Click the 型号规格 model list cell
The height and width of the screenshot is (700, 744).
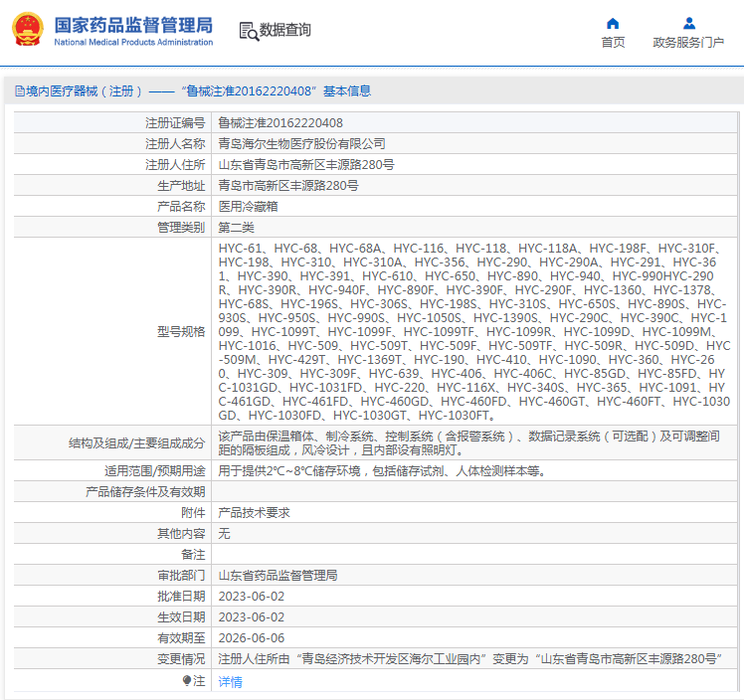(x=474, y=331)
